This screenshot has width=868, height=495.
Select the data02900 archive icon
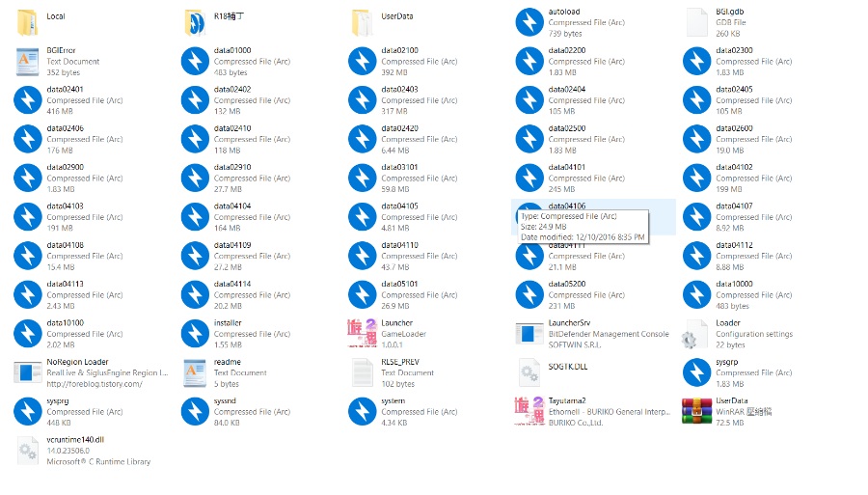[28, 178]
